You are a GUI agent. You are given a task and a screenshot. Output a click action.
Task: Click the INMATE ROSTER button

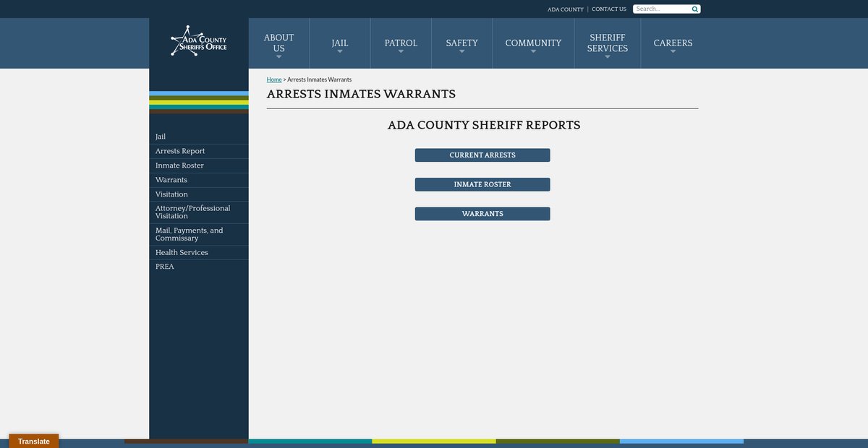(482, 185)
